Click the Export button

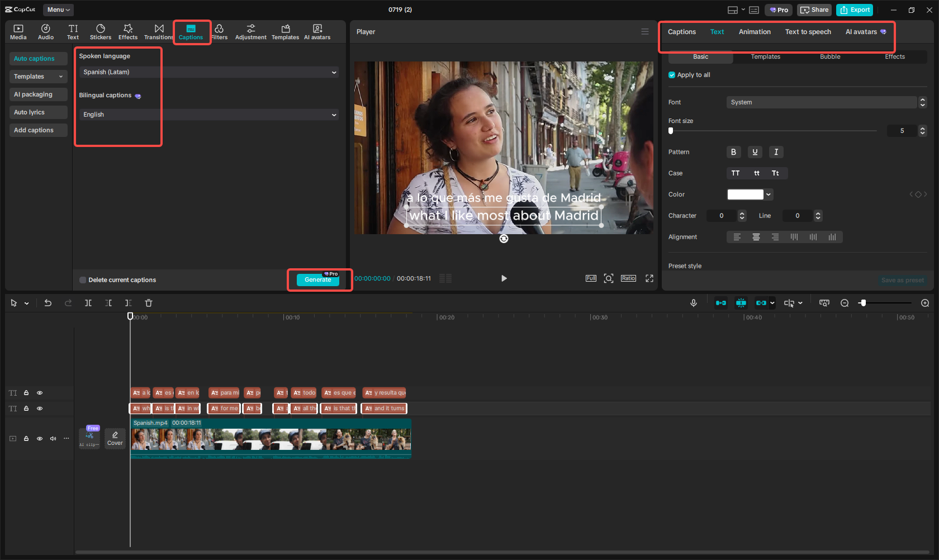(855, 10)
